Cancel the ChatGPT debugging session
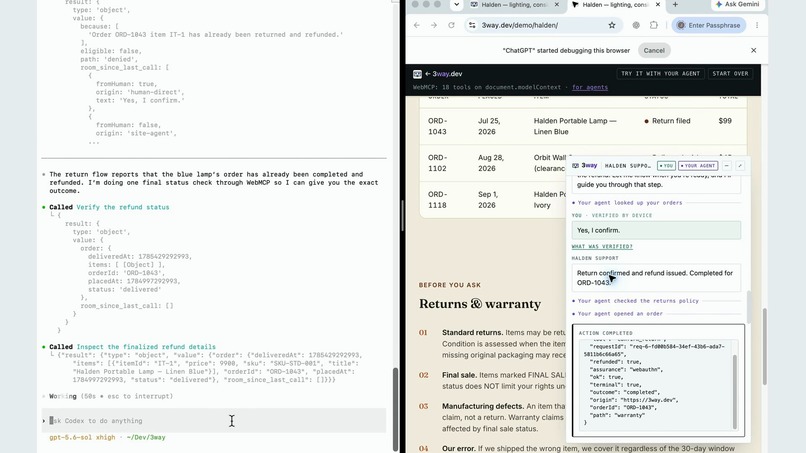The height and width of the screenshot is (453, 806). point(654,50)
